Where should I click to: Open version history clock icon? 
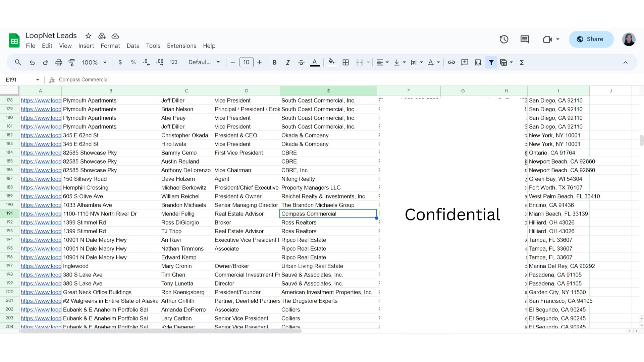tap(504, 39)
